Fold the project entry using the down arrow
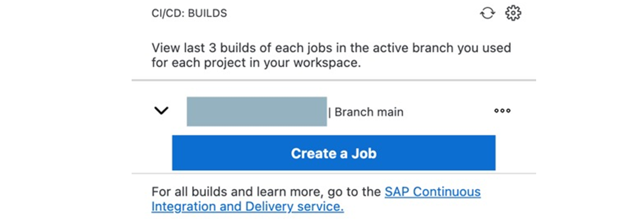This screenshot has height=223, width=644. click(161, 110)
